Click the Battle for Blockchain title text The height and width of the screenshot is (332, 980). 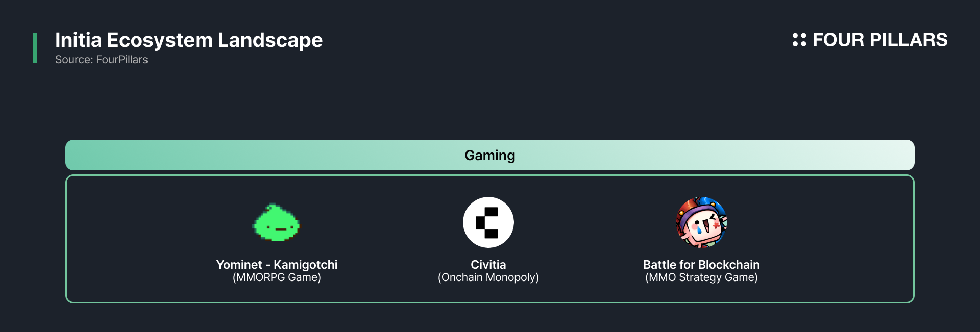701,265
